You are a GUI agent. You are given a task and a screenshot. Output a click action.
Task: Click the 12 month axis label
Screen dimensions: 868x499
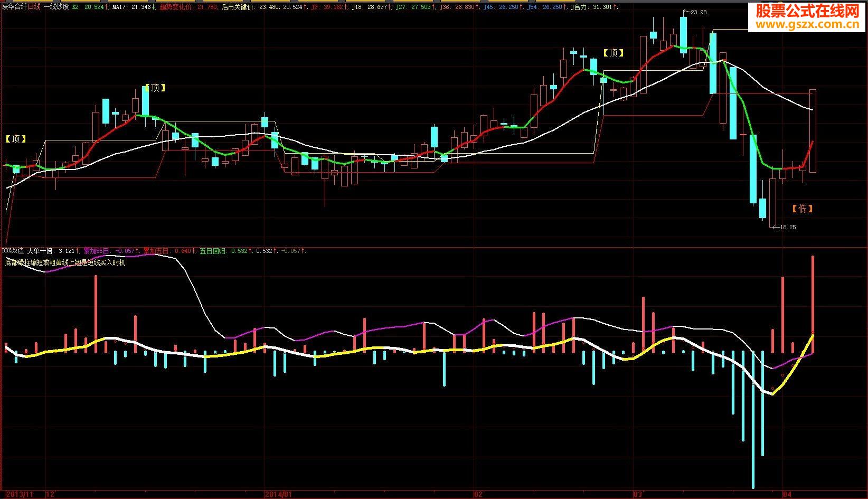tap(51, 495)
